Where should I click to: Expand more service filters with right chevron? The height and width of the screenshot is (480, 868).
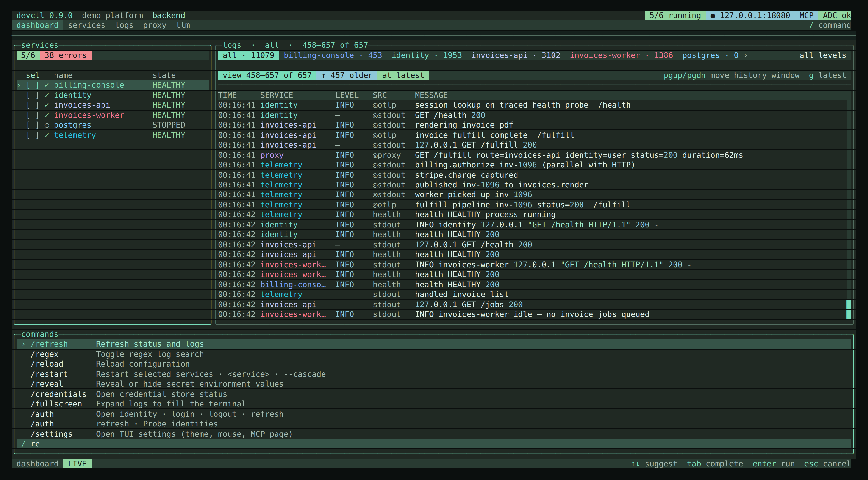click(745, 55)
